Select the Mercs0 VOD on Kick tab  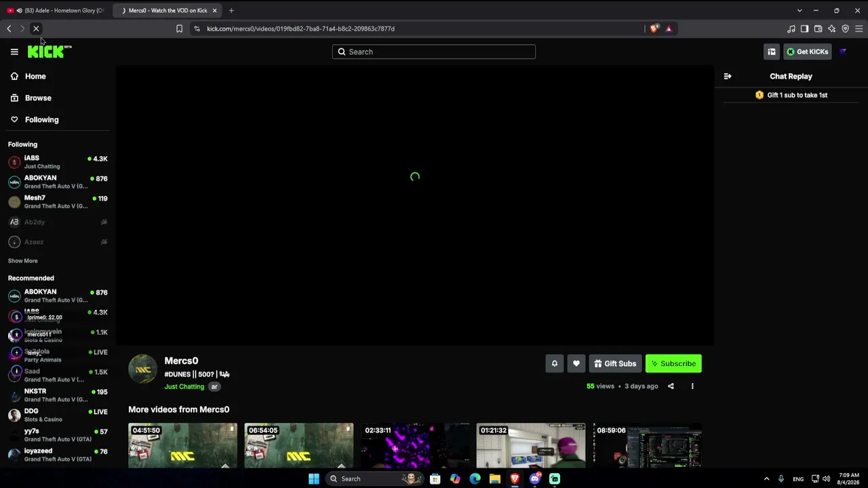[x=168, y=11]
